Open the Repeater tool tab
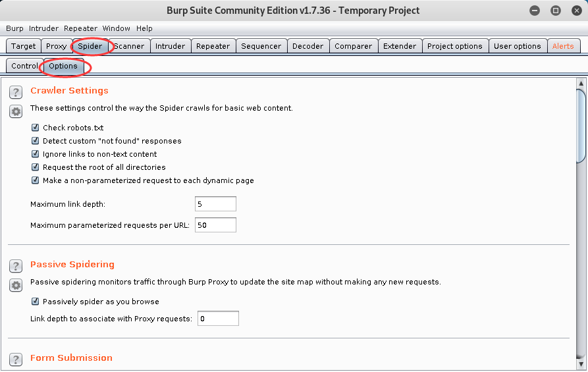This screenshot has width=588, height=372. pyautogui.click(x=213, y=46)
